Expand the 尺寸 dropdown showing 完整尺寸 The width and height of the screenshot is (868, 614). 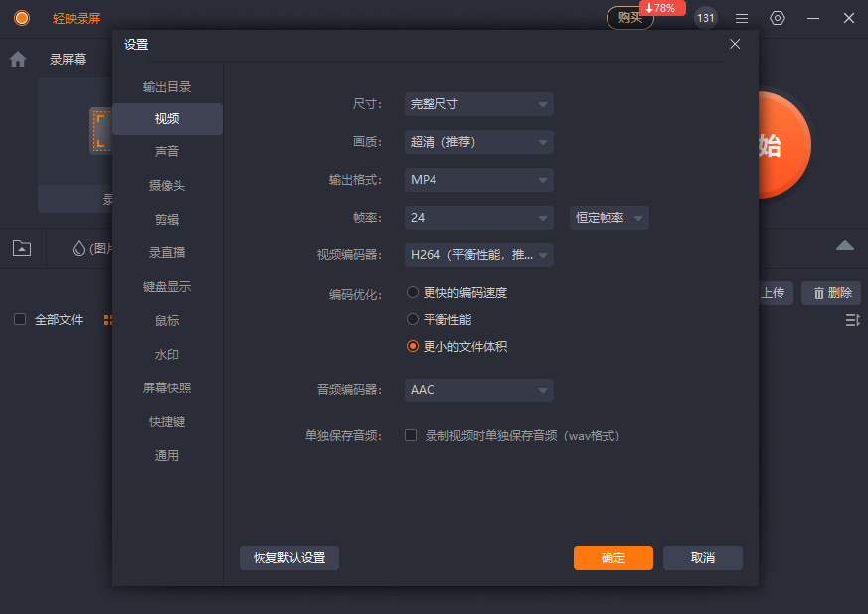[x=479, y=104]
